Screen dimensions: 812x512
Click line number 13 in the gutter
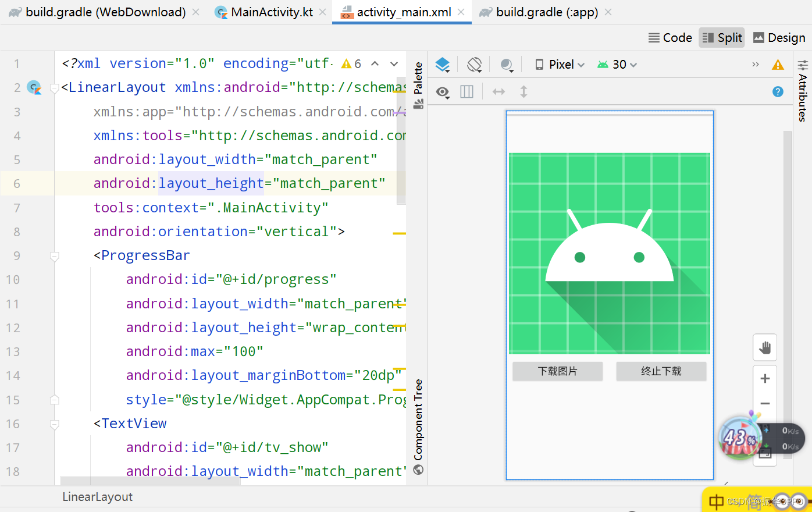(13, 352)
